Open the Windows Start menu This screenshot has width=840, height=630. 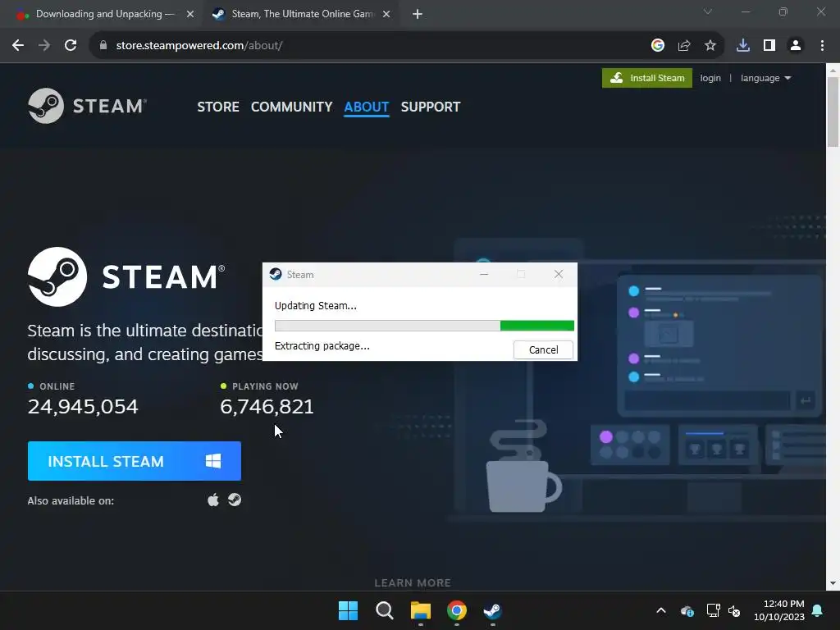coord(348,610)
